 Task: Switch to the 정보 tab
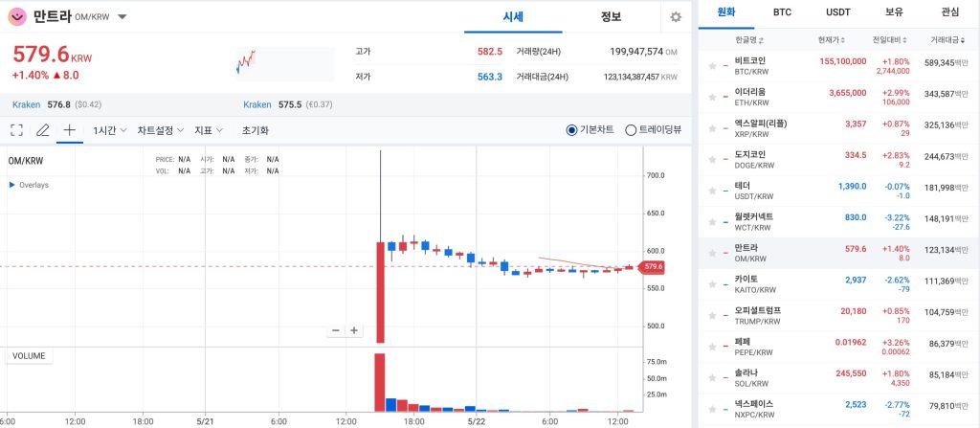611,16
